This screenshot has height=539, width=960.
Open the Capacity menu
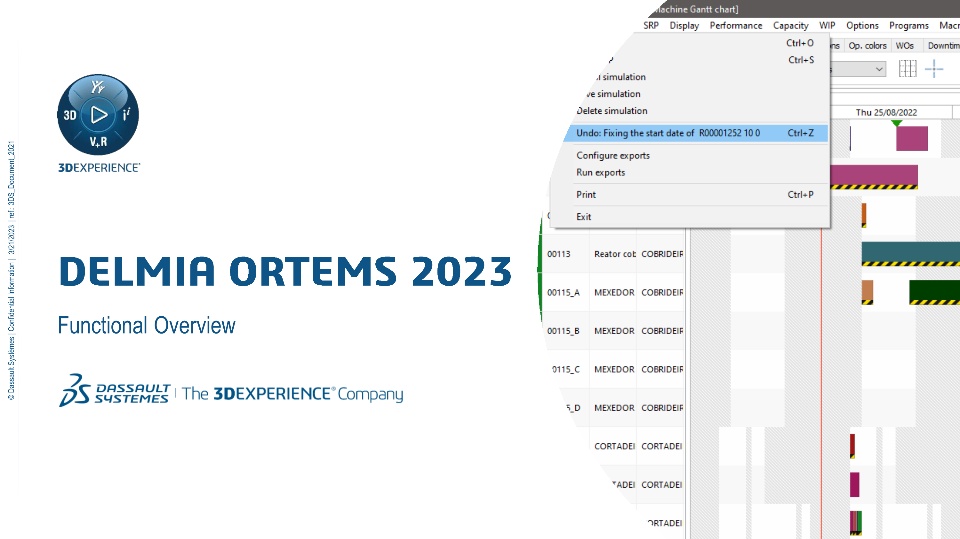[x=790, y=26]
